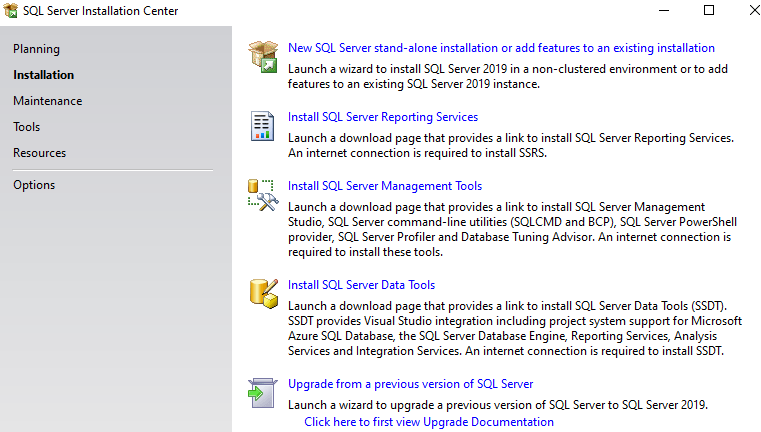The height and width of the screenshot is (432, 761).
Task: Click the 'SSDT provides Visual Studio integration' description
Action: tap(515, 328)
